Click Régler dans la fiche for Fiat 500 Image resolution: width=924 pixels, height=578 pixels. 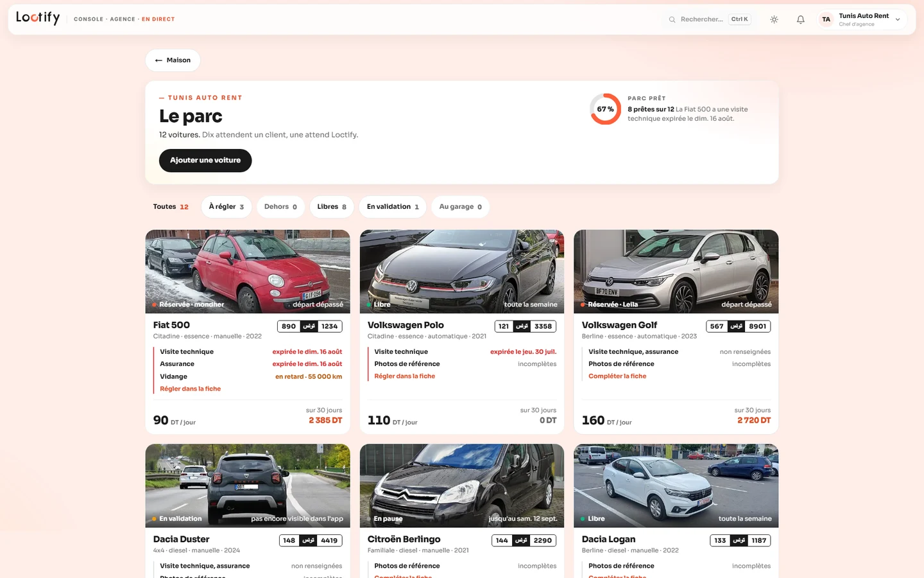point(191,389)
